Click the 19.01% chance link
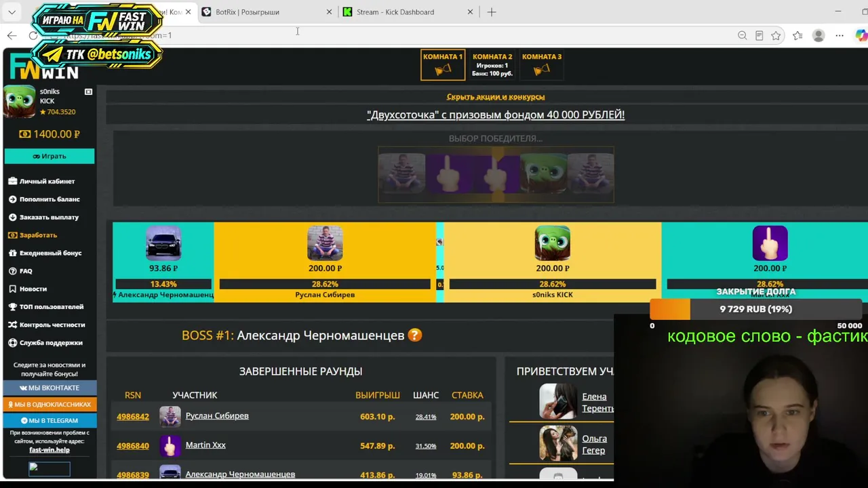Viewport: 868px width, 488px height. (x=426, y=475)
